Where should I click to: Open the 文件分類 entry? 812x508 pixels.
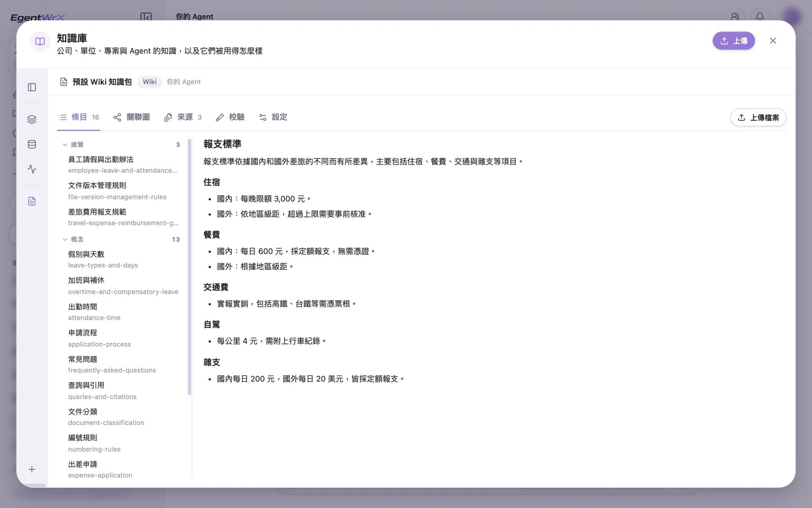(123, 417)
